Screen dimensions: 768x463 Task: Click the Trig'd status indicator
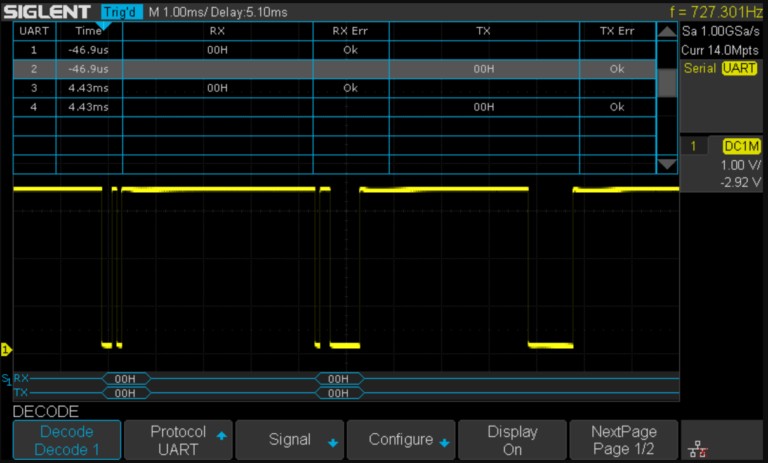[x=122, y=11]
